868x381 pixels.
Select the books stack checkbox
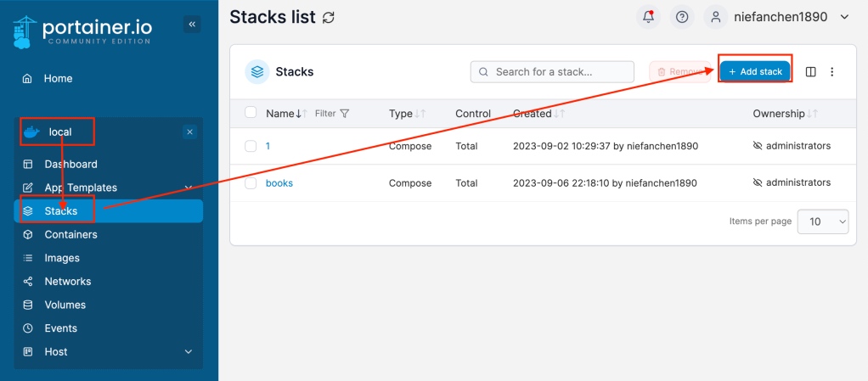[251, 183]
